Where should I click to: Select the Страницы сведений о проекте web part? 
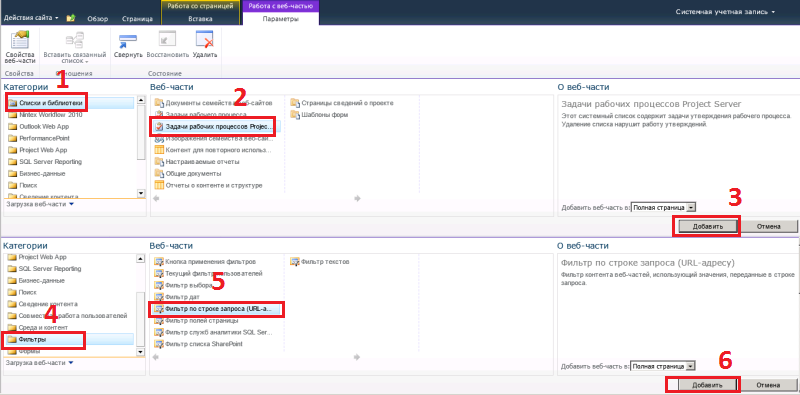pos(342,103)
